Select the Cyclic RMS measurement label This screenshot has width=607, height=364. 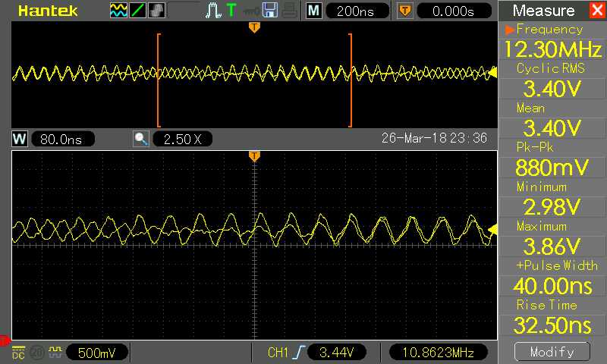[x=551, y=68]
